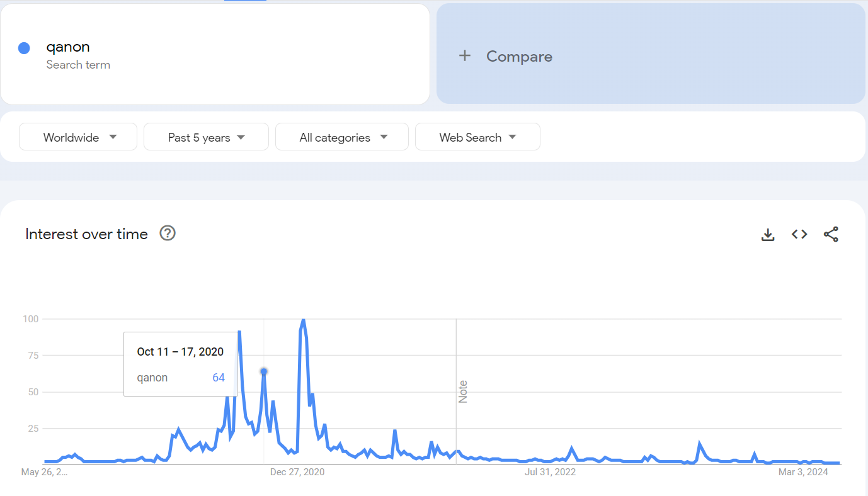Viewport: 868px width, 496px height.
Task: Expand the Past 5 years dropdown
Action: point(206,137)
